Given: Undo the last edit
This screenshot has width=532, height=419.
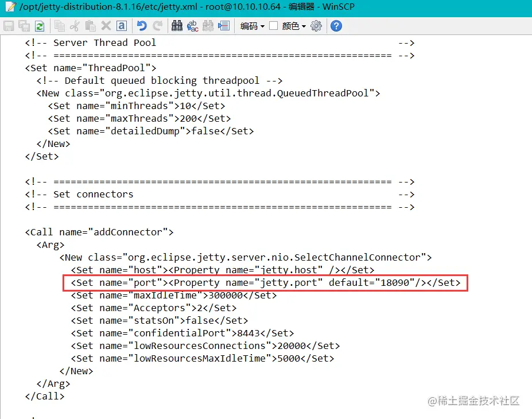Looking at the screenshot, I should point(142,26).
